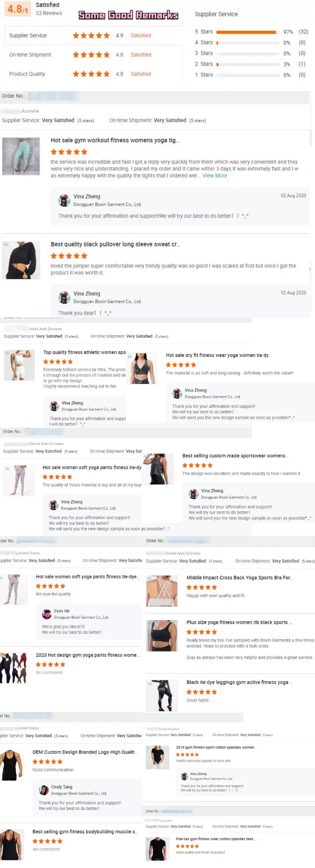
Task: Select the white cross back bra thumbnail
Action: [x=162, y=591]
